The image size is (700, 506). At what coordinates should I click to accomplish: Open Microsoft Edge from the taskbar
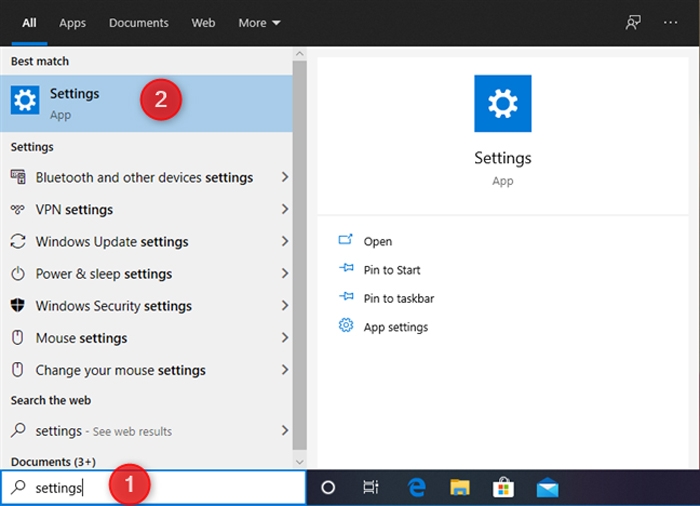point(416,487)
